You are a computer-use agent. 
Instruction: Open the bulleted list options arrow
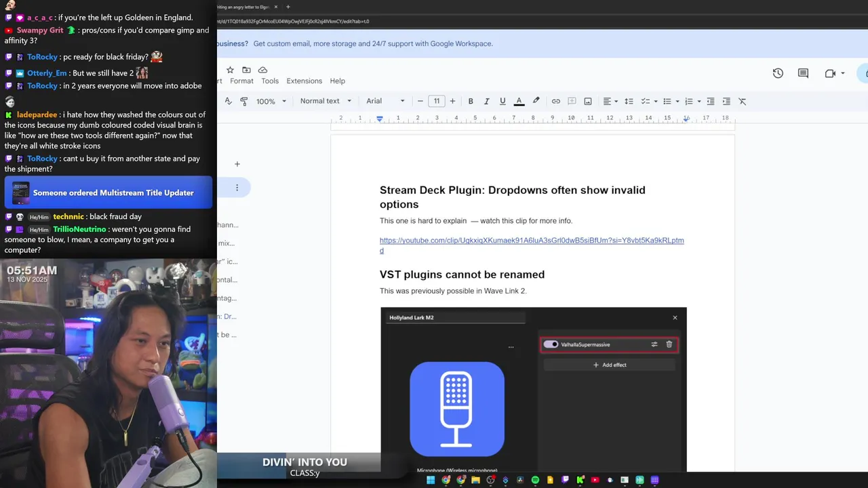click(x=677, y=101)
